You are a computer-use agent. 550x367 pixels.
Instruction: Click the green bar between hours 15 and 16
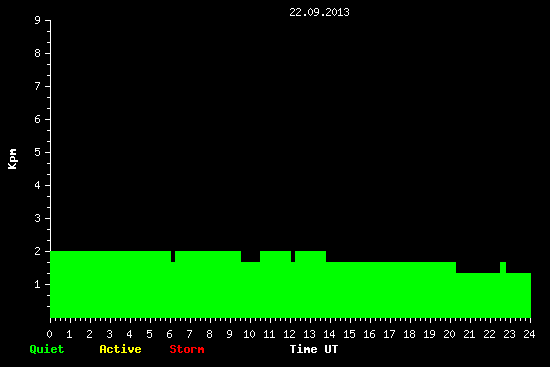click(x=361, y=290)
